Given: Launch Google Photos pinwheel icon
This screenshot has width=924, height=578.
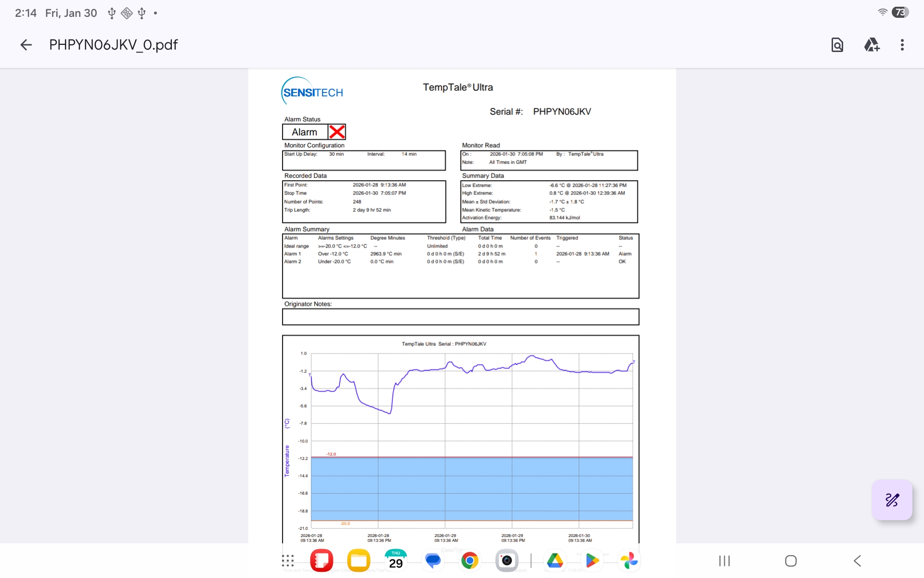Looking at the screenshot, I should [x=629, y=561].
